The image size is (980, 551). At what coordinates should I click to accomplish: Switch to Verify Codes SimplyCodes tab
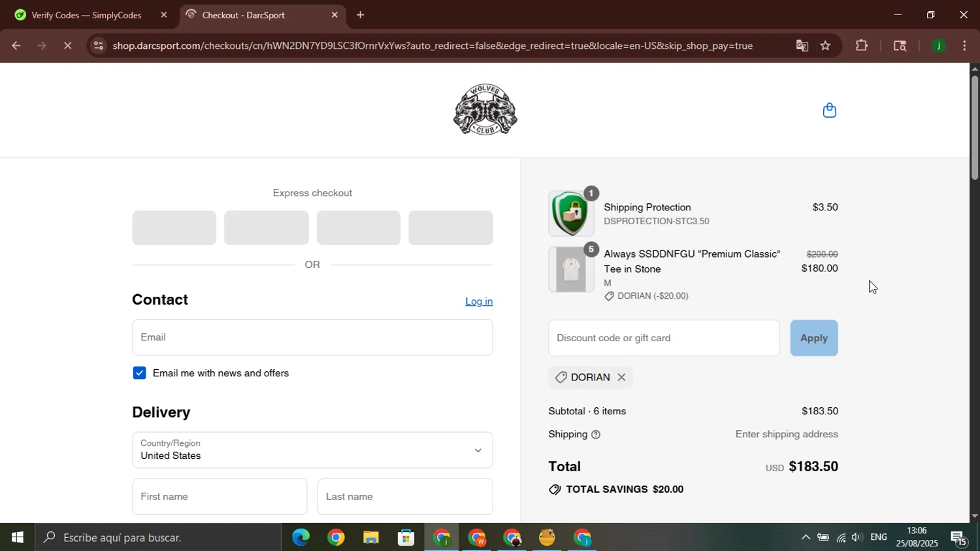(87, 15)
